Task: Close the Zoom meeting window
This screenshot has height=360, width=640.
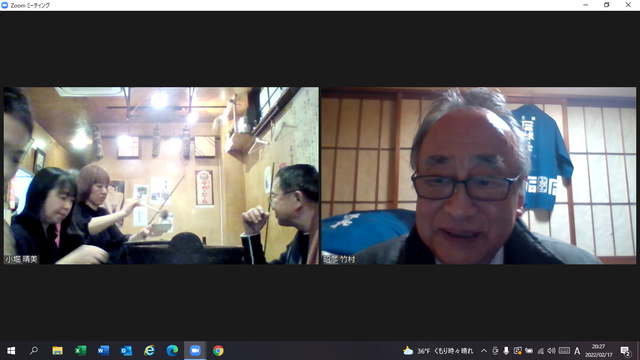Action: 628,5
